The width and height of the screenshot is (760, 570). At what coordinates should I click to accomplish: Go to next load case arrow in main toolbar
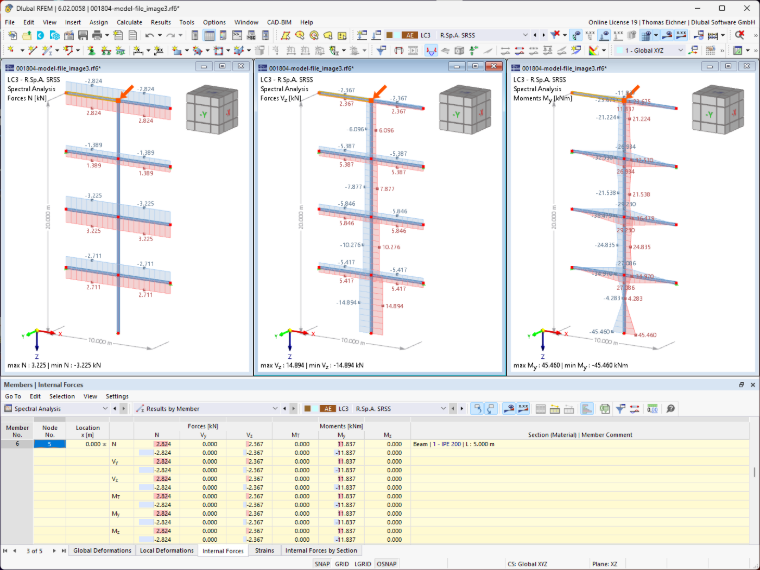point(543,35)
